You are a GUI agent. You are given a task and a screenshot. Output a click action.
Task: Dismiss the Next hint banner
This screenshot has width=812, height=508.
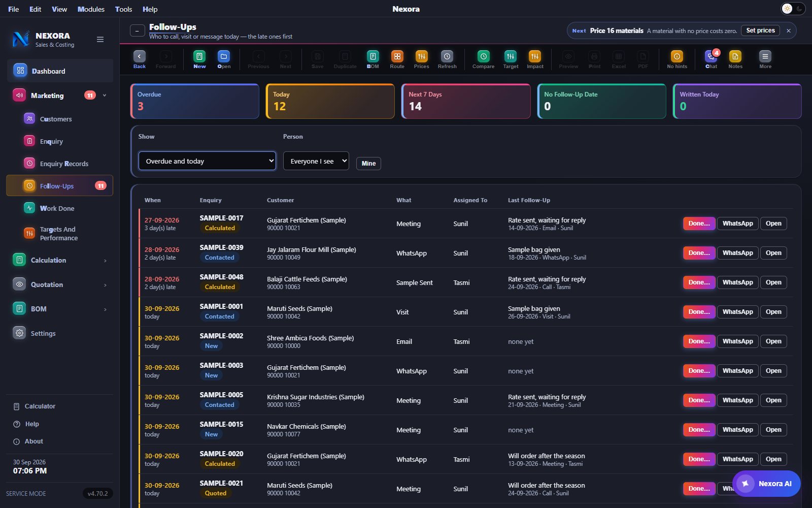(x=789, y=30)
